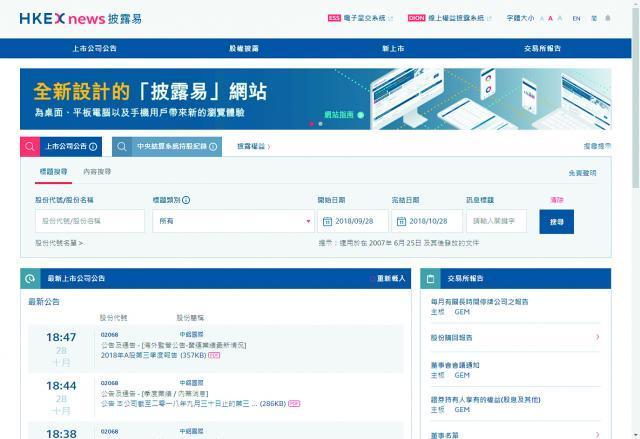This screenshot has height=439, width=640.
Task: Click the HKEXnews 披露易 logo
Action: click(x=80, y=18)
